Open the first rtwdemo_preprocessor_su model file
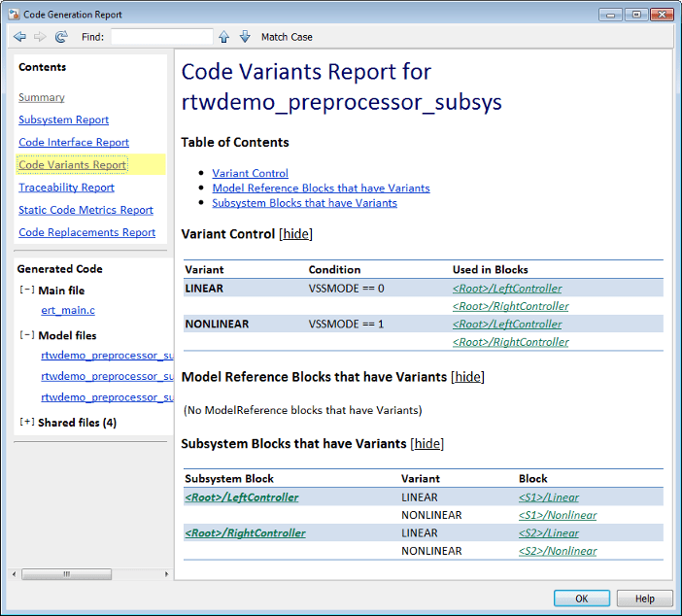This screenshot has width=682, height=616. (107, 356)
